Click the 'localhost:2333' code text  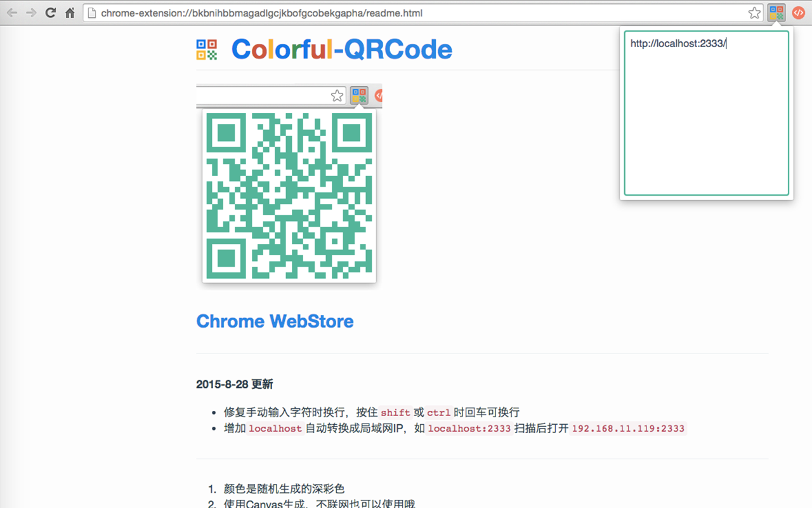coord(469,429)
